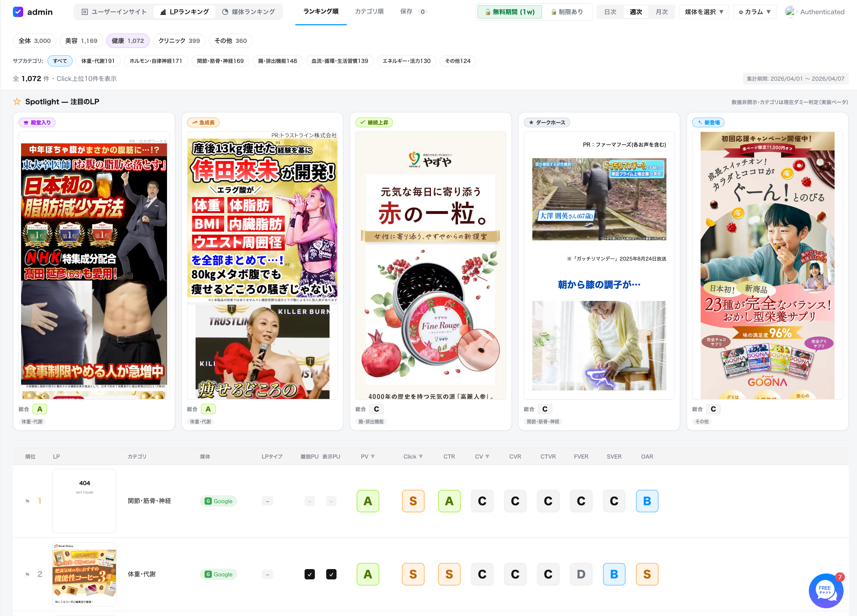The height and width of the screenshot is (616, 857).
Task: Select その他 124 subcategory chip
Action: point(458,61)
